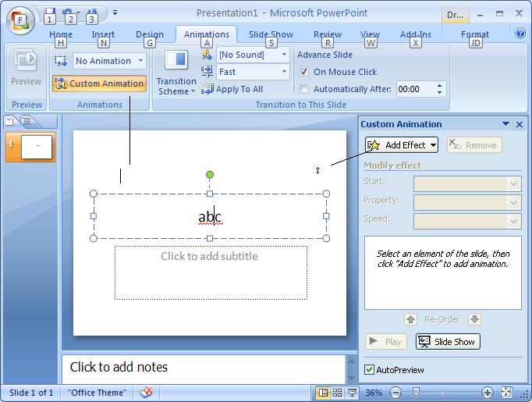The image size is (532, 402).
Task: Switch to the Insert tab
Action: pyautogui.click(x=103, y=34)
